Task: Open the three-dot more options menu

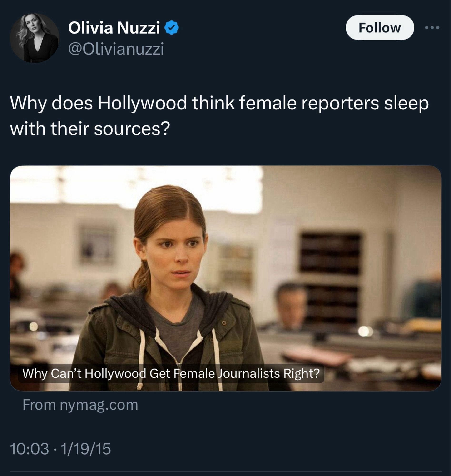Action: 432,28
